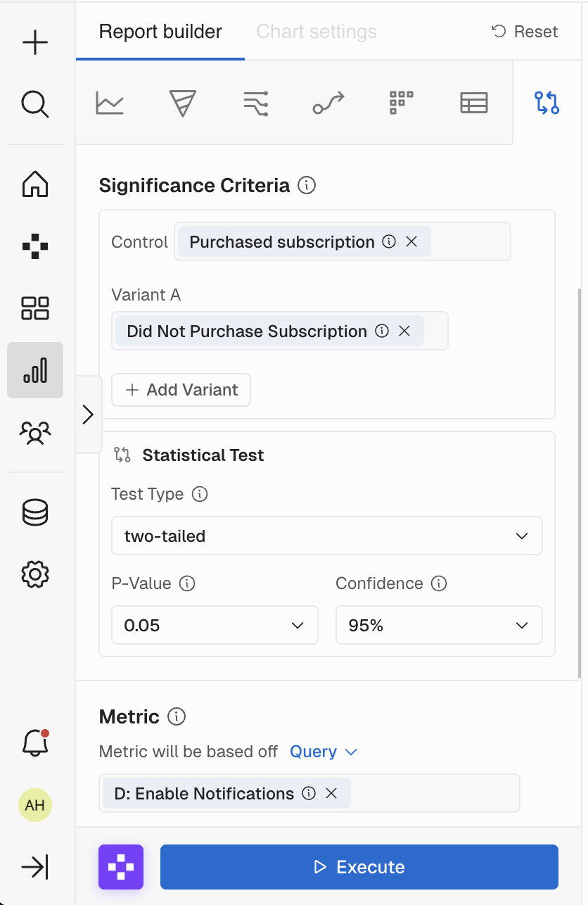Open the database icon in the sidebar
588x905 pixels.
pyautogui.click(x=35, y=512)
